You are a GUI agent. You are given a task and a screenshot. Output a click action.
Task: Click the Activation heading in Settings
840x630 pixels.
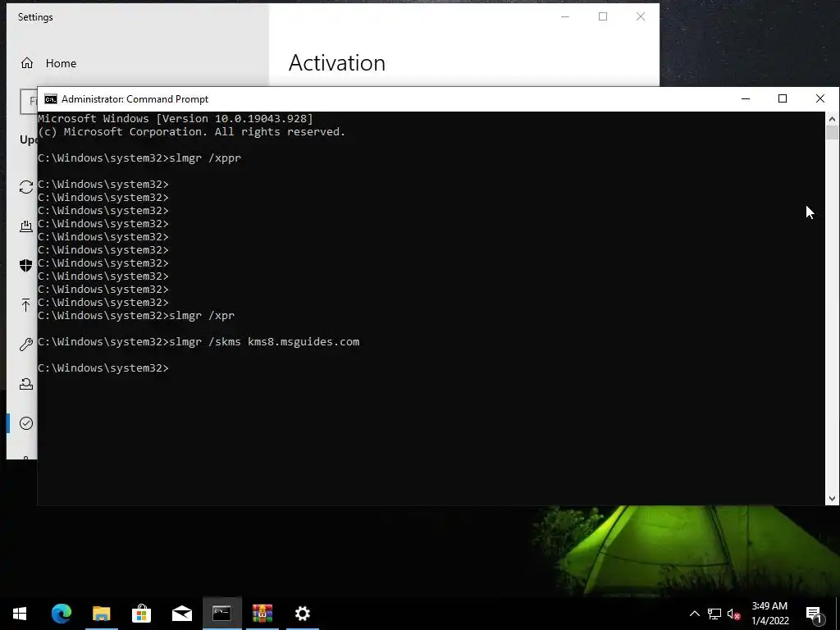337,63
